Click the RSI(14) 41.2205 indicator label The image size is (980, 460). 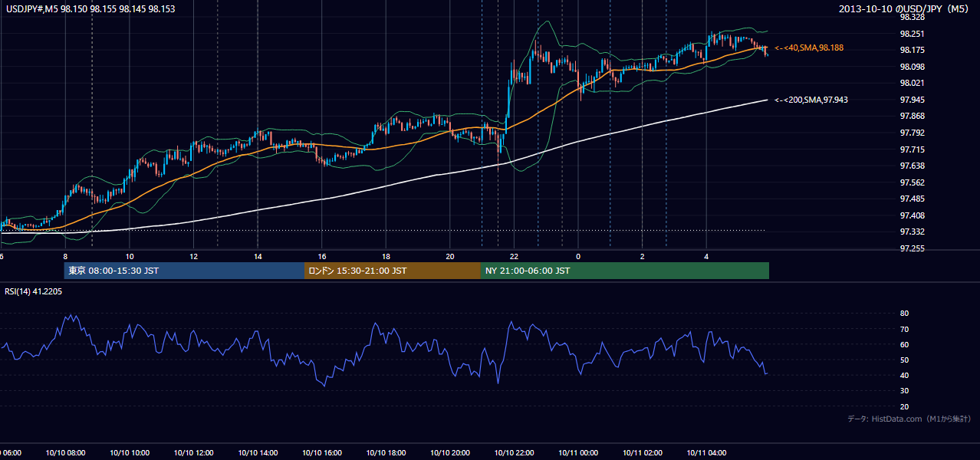click(34, 291)
